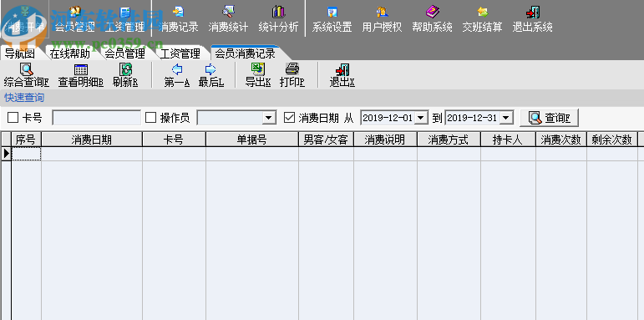The height and width of the screenshot is (320, 644).
Task: Open the end date 2019-12-31 dropdown
Action: (507, 118)
